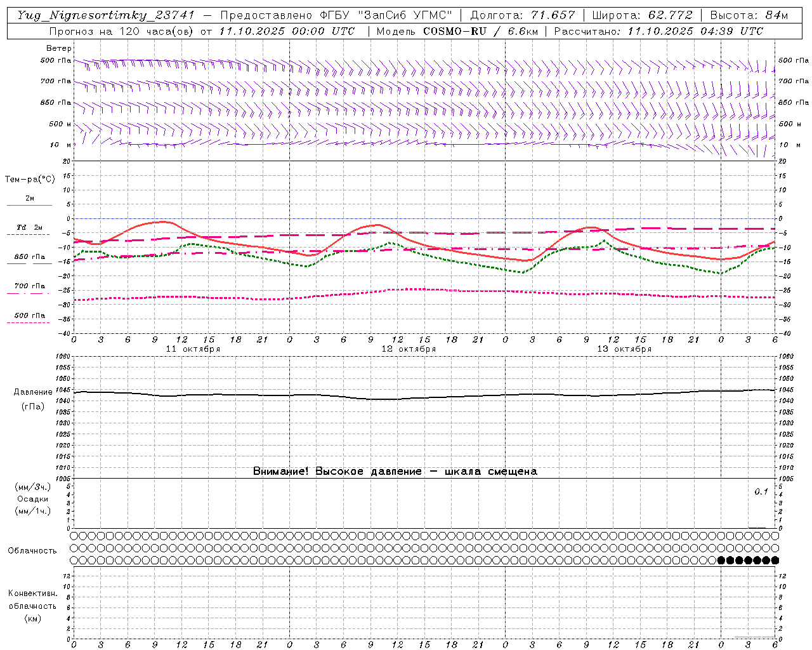Select "700 гПа" in the temperature legend

29,286
